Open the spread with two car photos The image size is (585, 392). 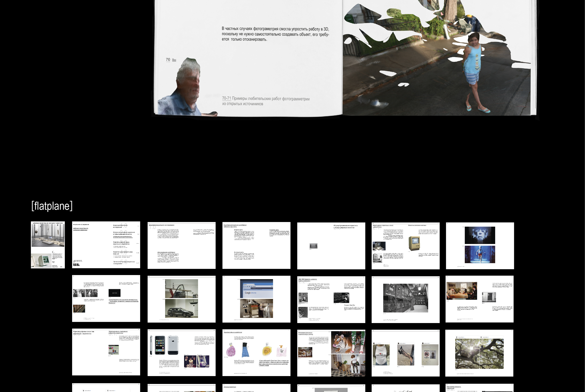coord(181,299)
